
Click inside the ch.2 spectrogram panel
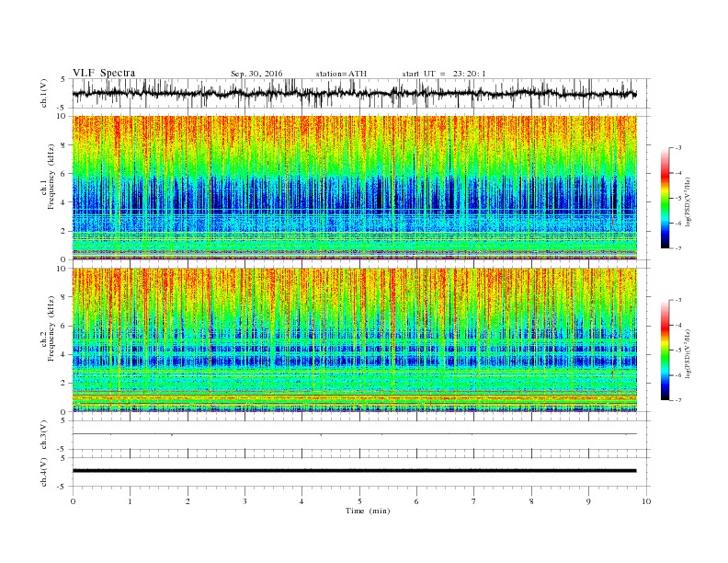(355, 339)
